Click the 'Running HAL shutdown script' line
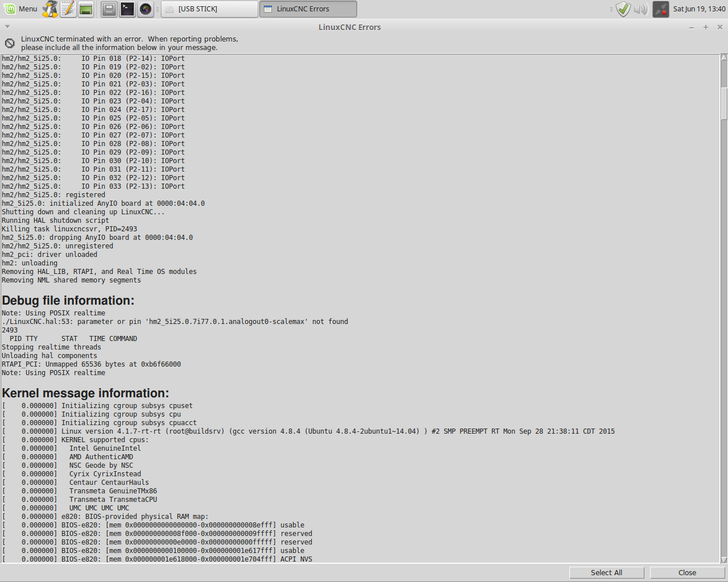Image resolution: width=728 pixels, height=582 pixels. [x=55, y=221]
